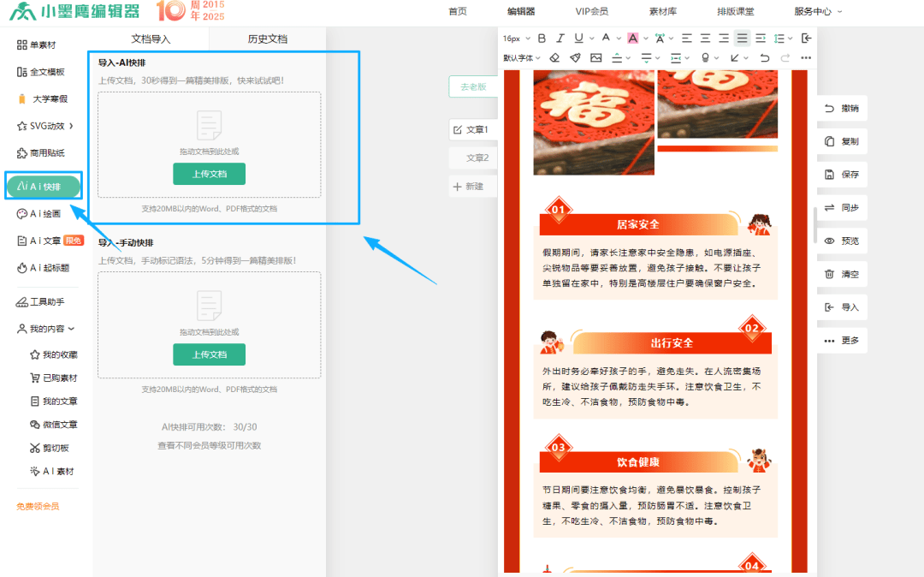Click the pink text highlight color swatch
The width and height of the screenshot is (924, 577).
pos(632,38)
